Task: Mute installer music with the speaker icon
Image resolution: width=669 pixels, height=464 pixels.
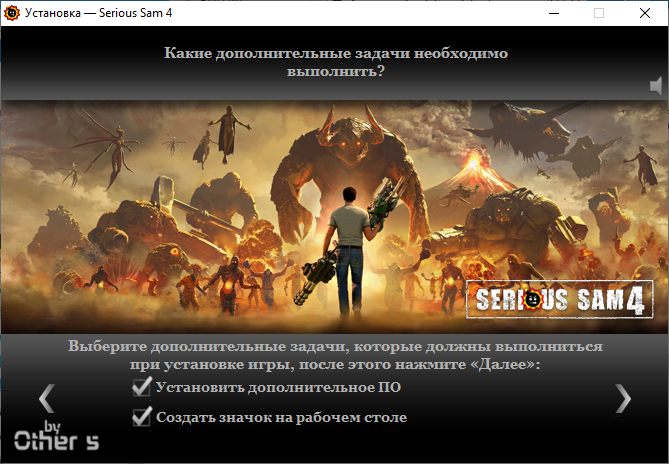Action: (x=656, y=87)
